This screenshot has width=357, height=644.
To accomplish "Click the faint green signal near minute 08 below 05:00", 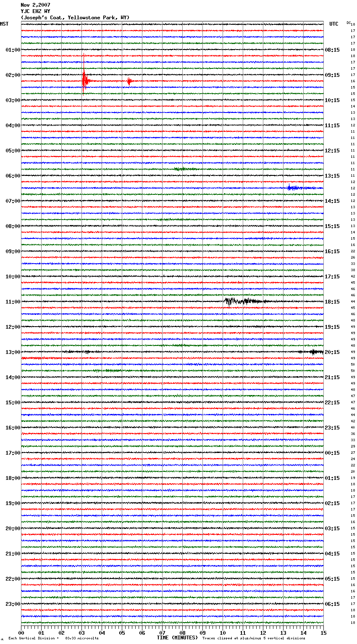I will (x=185, y=169).
